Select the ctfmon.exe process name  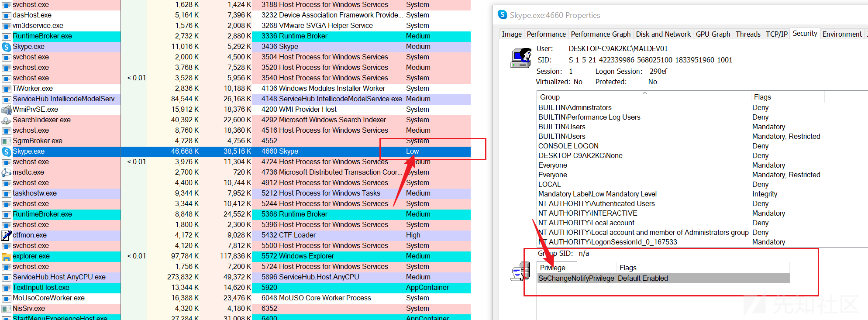(x=30, y=235)
